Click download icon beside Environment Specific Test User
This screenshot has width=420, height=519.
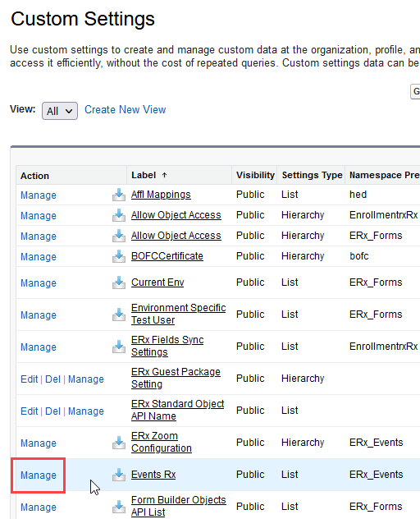pyautogui.click(x=119, y=315)
